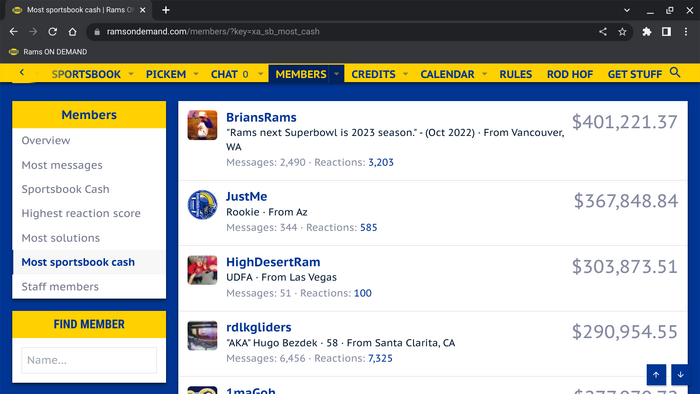Click the $290,954.55 cash amount
The height and width of the screenshot is (394, 700).
click(x=625, y=332)
